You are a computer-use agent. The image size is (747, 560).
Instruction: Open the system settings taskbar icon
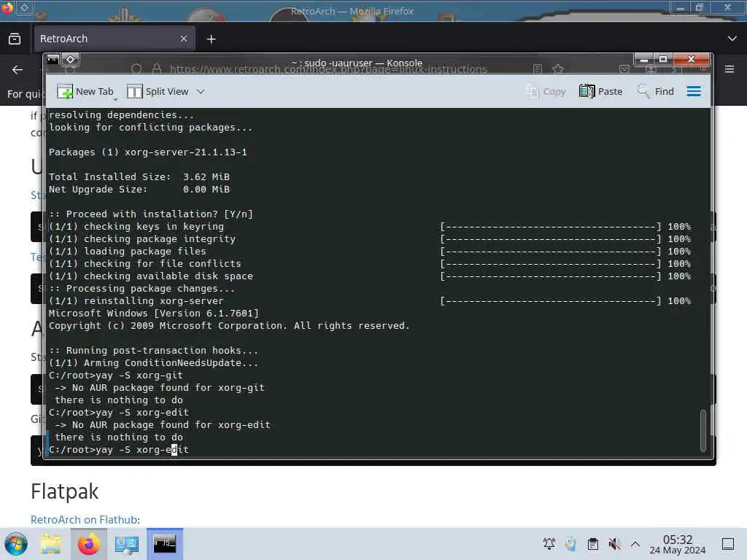126,544
